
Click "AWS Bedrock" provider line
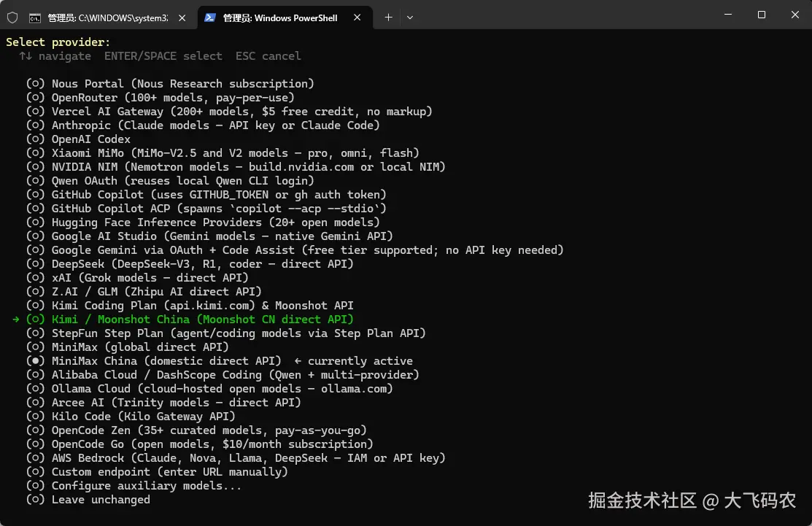click(x=236, y=458)
